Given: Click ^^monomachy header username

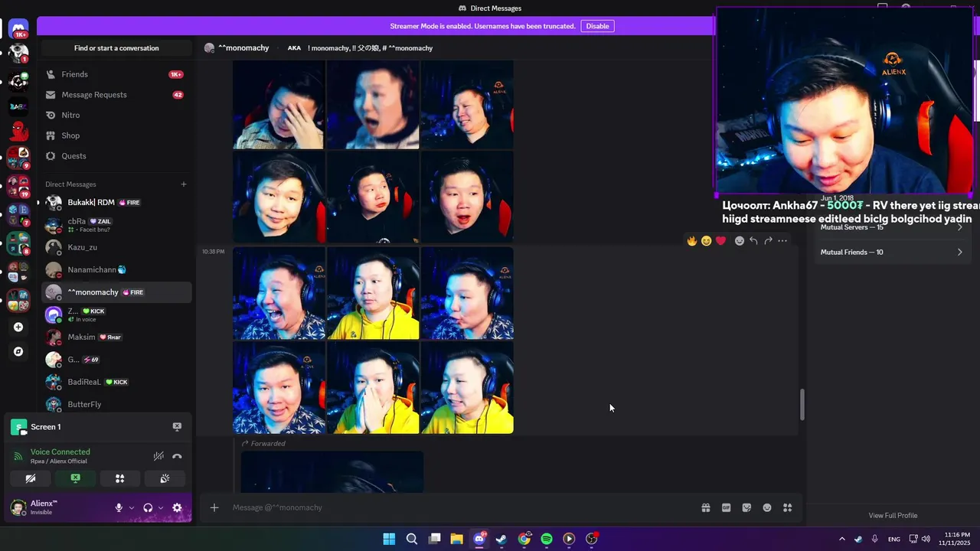Looking at the screenshot, I should 243,48.
